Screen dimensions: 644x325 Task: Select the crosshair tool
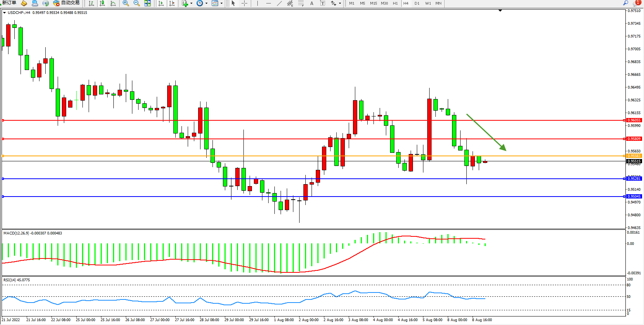(x=245, y=3)
